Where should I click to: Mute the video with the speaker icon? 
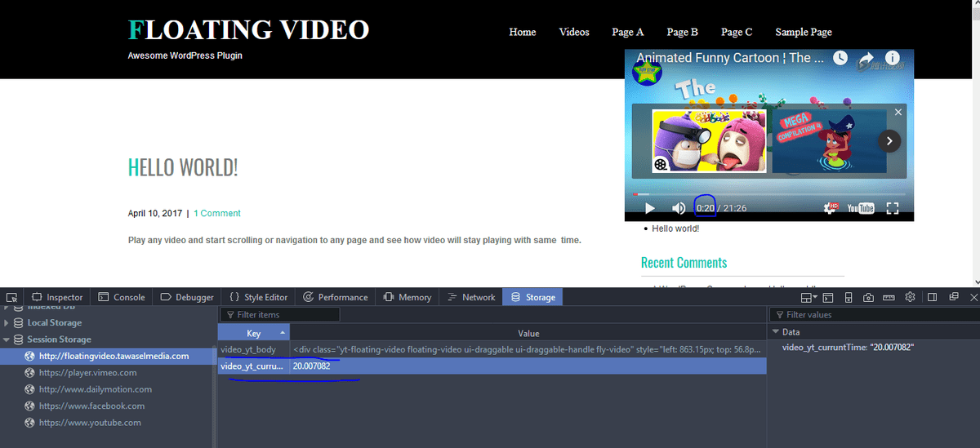pyautogui.click(x=678, y=209)
